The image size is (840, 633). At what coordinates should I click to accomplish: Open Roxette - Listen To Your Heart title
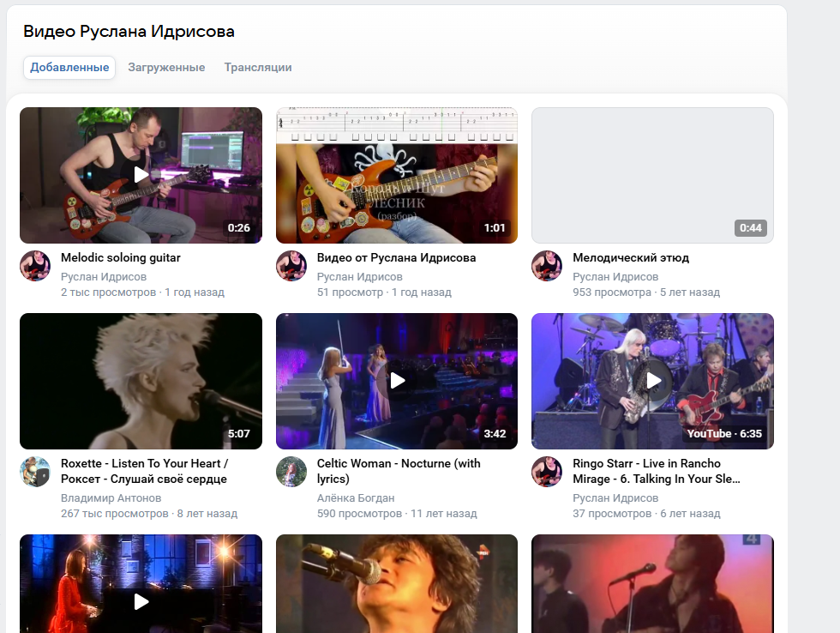(145, 471)
